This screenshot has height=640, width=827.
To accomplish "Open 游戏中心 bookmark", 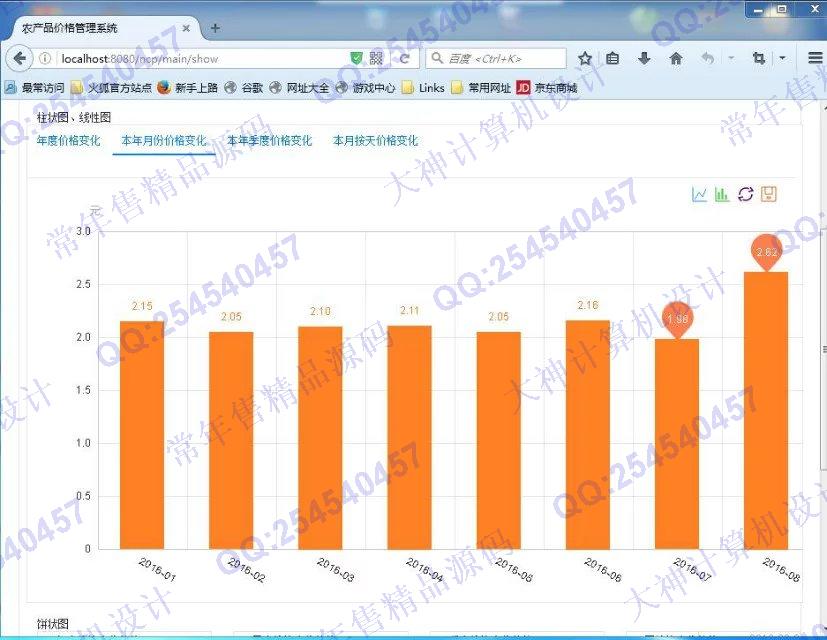I will (x=366, y=88).
